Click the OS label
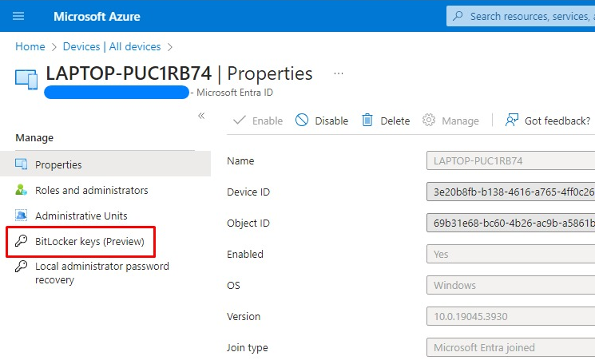 233,285
